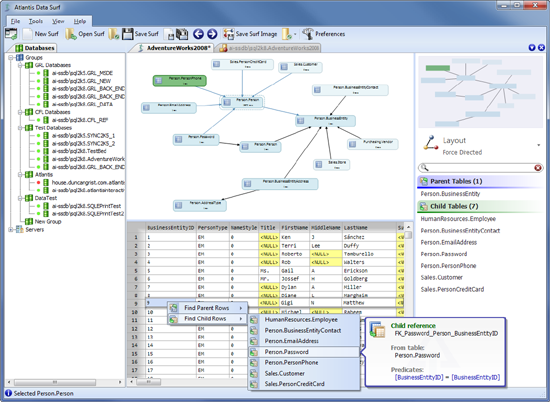Click the Person.AddressType diagram node
This screenshot has height=402, width=550.
pos(200,206)
